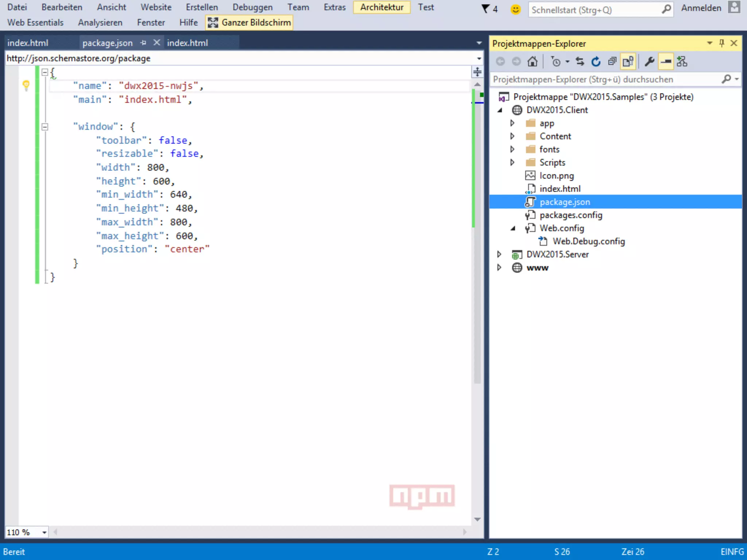Click the sync with active document icon
Screen dimensions: 747x560
pyautogui.click(x=580, y=62)
